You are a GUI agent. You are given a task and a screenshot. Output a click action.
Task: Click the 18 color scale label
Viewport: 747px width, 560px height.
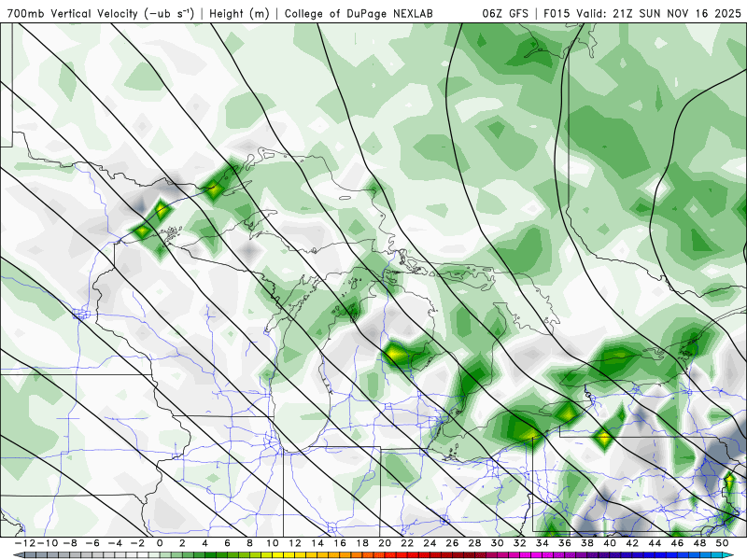(362, 543)
